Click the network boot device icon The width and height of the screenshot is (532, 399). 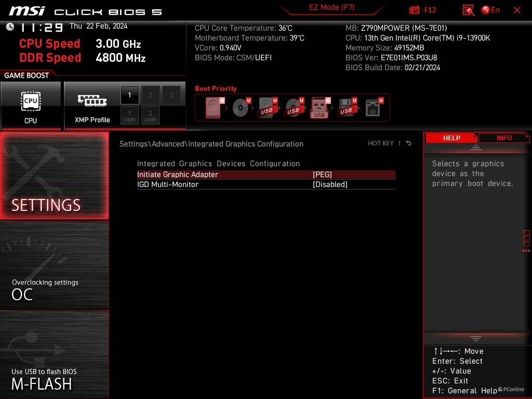374,108
